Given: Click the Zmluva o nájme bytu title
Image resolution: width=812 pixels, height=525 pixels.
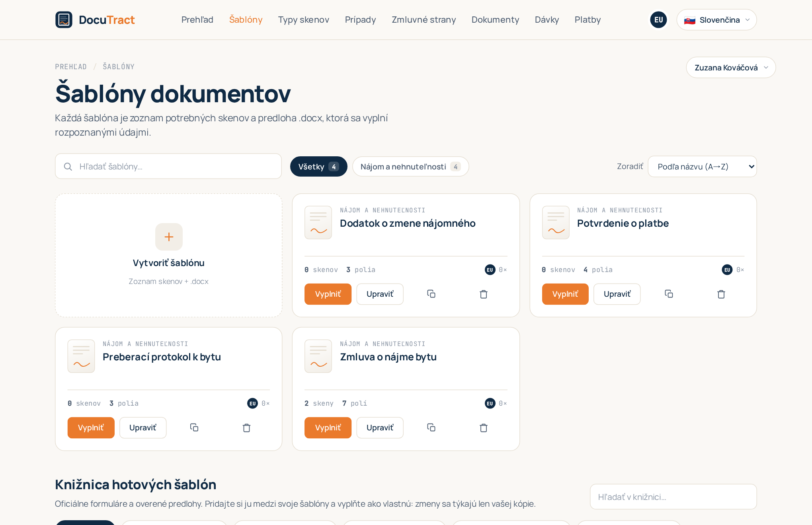Looking at the screenshot, I should coord(388,357).
